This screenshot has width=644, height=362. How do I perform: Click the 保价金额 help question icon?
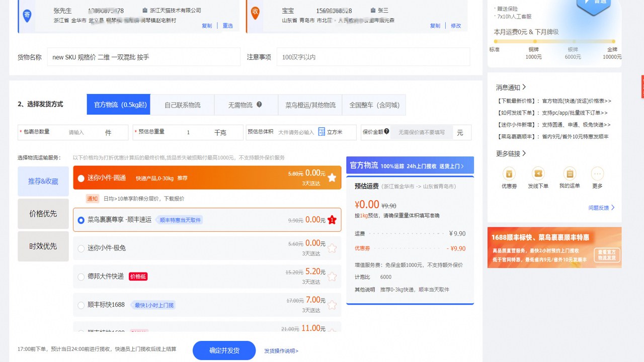pyautogui.click(x=386, y=131)
